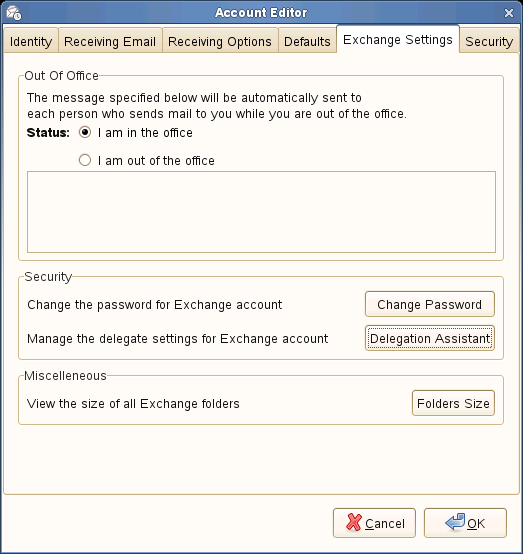Click the Change Password button

tap(430, 304)
